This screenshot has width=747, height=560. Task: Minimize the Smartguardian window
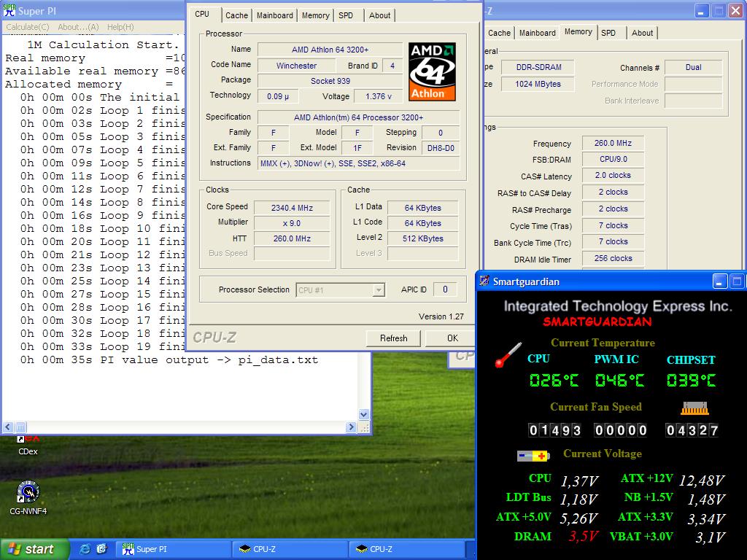719,281
